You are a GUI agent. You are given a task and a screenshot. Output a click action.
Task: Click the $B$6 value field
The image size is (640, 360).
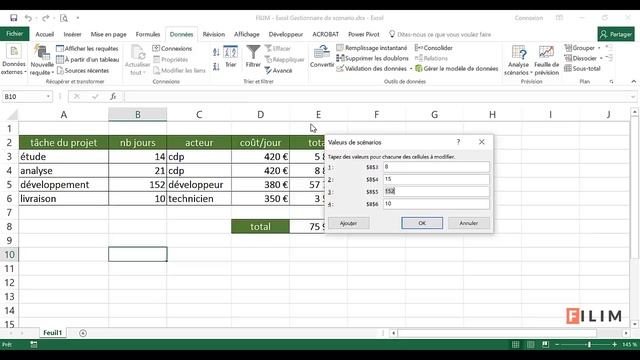(436, 204)
